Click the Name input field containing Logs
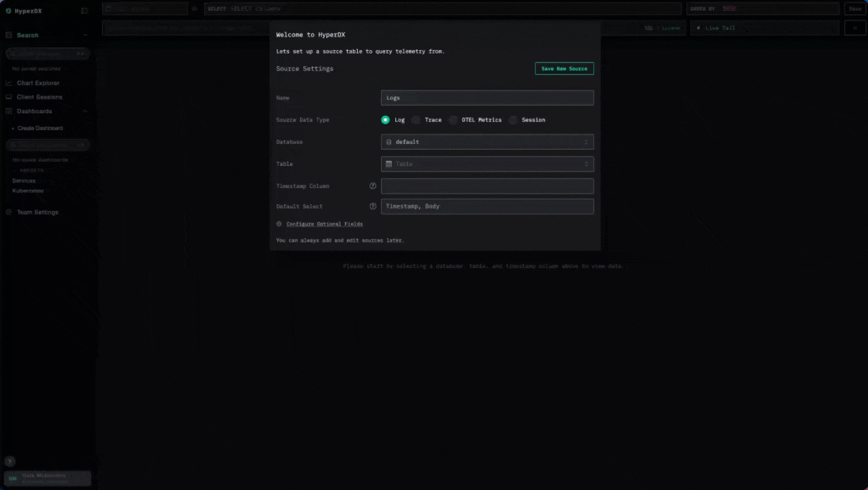868x490 pixels. coord(487,98)
